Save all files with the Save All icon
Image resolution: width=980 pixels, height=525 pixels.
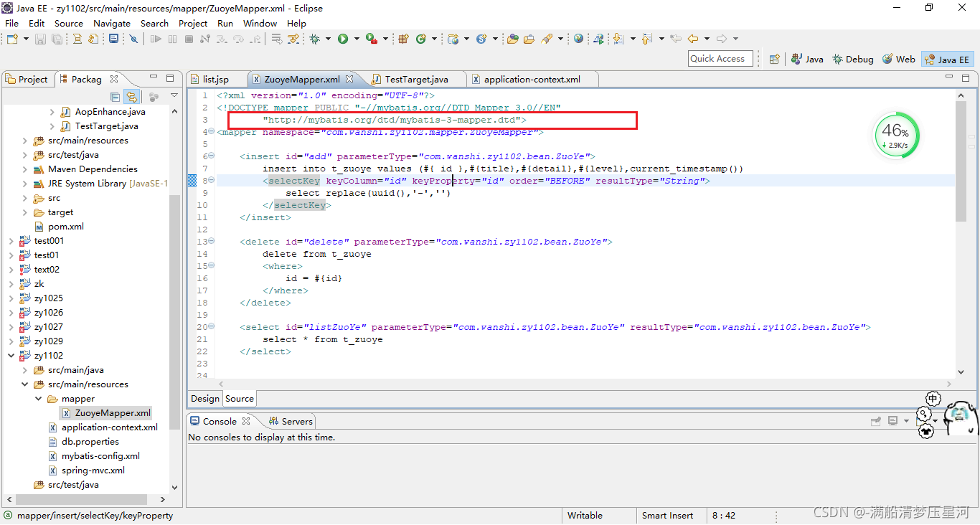tap(57, 38)
